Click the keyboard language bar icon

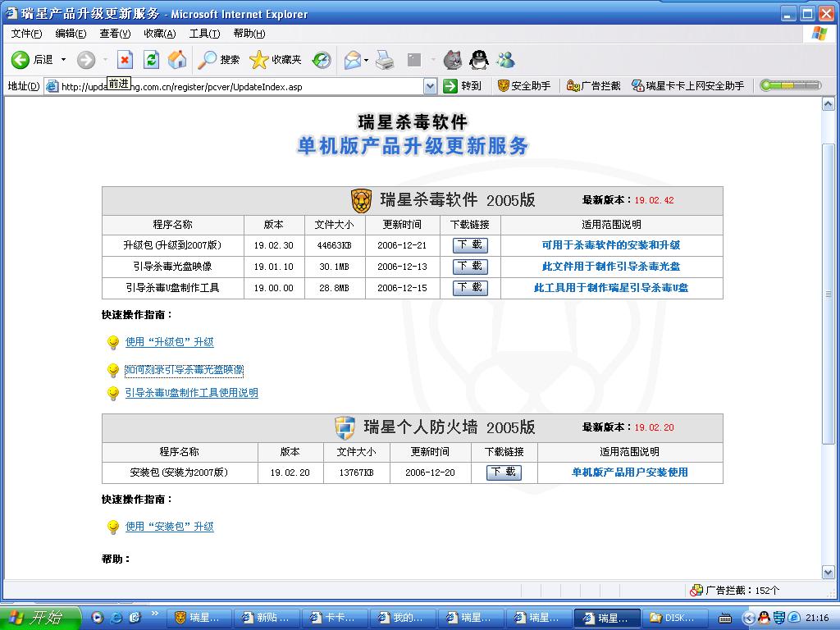coord(725,619)
